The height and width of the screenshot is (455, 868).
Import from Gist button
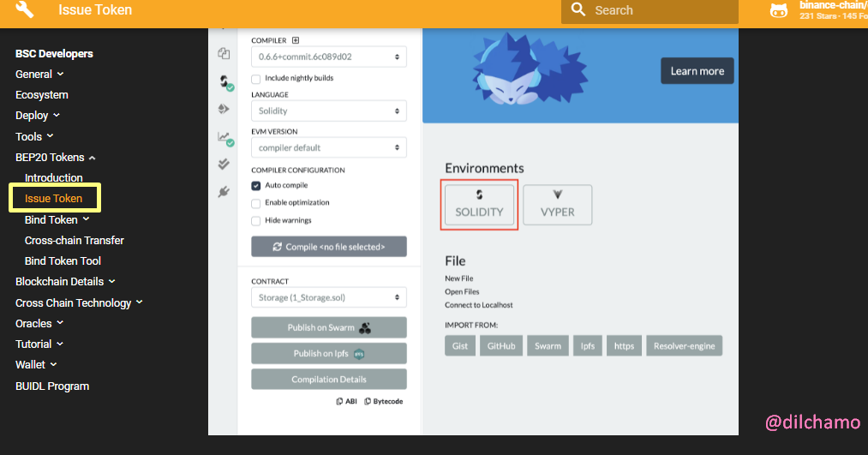460,346
